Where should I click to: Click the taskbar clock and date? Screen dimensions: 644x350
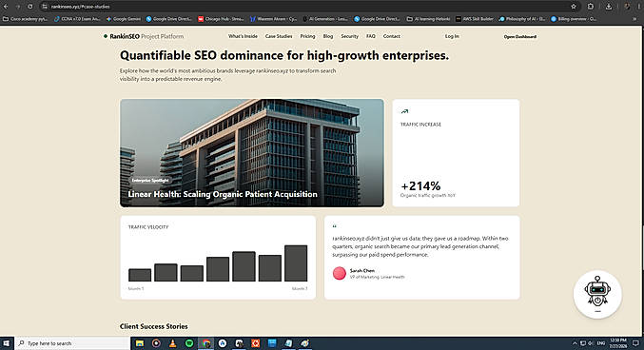pyautogui.click(x=618, y=343)
